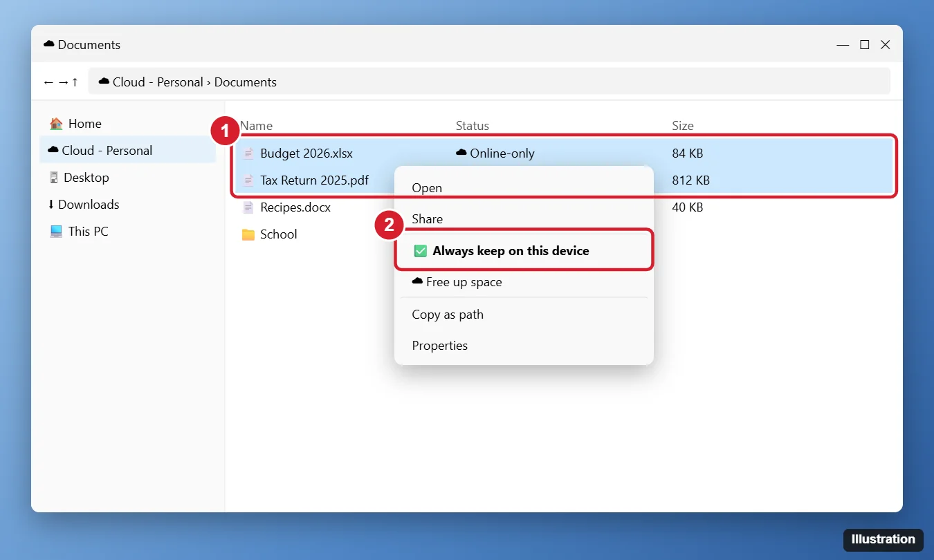Click the computer icon beside This PC
The width and height of the screenshot is (934, 560).
click(56, 232)
